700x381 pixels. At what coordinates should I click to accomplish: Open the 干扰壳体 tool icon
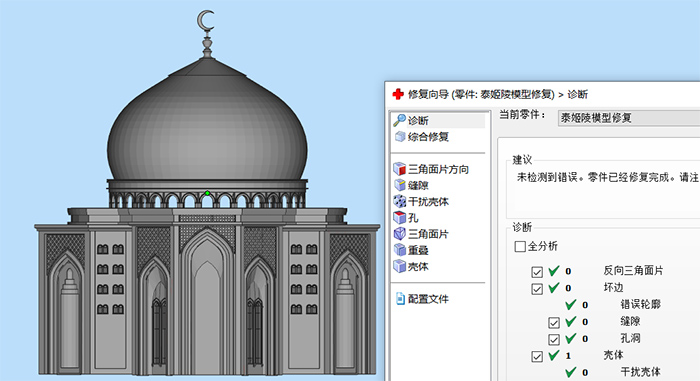[x=400, y=201]
